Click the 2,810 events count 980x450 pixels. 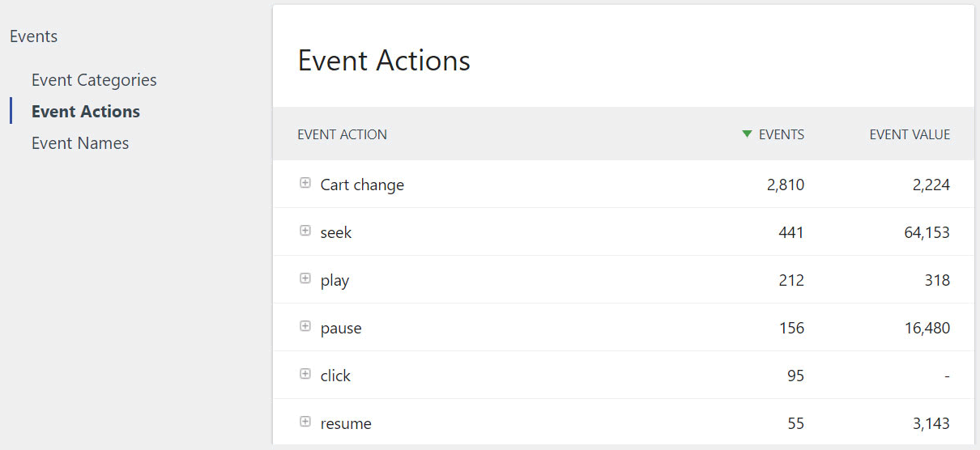[786, 185]
